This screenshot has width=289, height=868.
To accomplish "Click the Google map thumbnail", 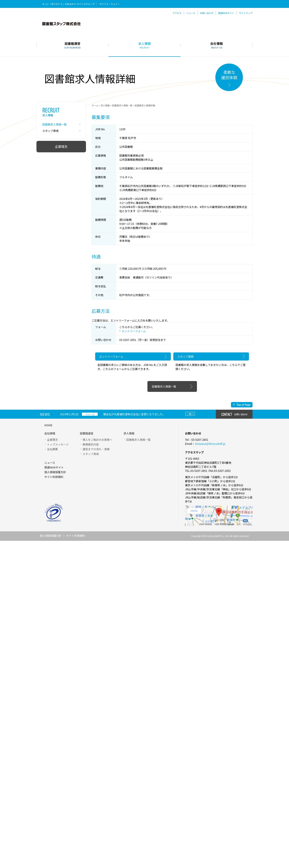I will point(219,516).
